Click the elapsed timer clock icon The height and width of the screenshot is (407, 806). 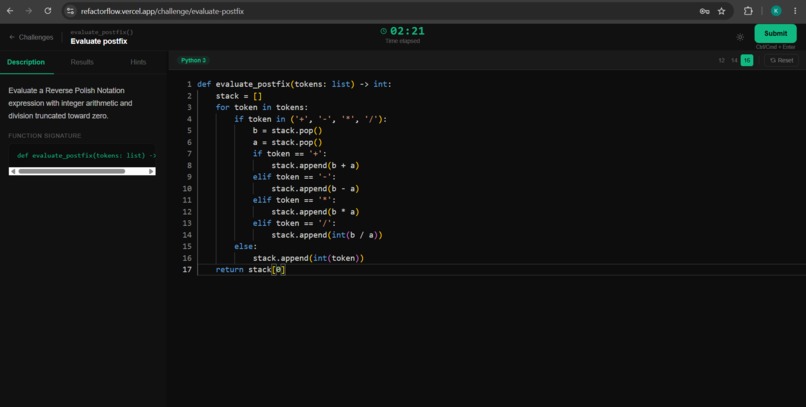tap(383, 31)
